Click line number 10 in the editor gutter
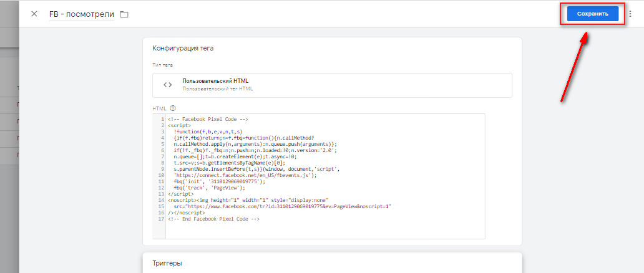Screen dimensions: 644x273 161,176
